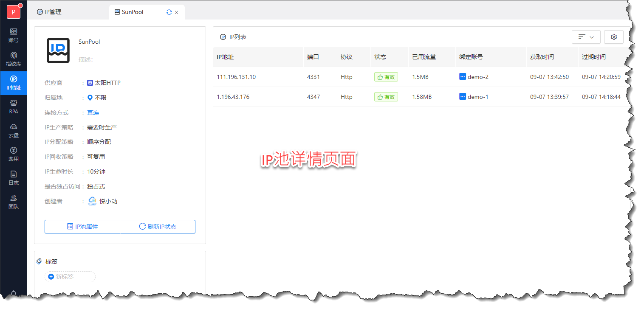
Task: Select the IP地址 sidebar item
Action: click(14, 83)
